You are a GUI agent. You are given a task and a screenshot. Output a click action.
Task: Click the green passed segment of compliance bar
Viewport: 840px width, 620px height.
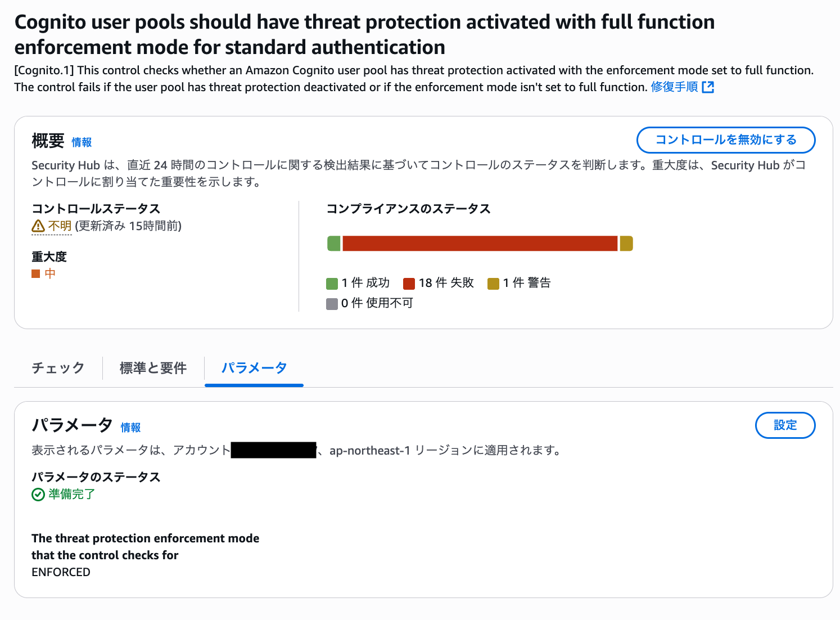[x=334, y=244]
